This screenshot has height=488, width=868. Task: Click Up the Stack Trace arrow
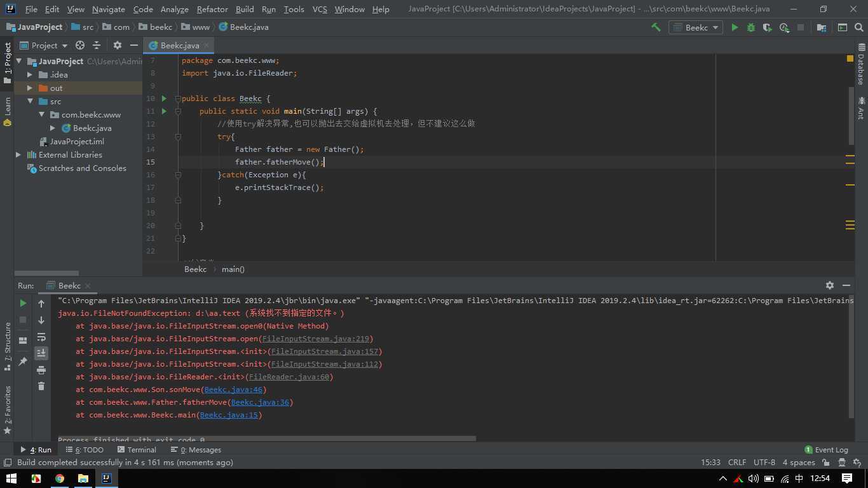[41, 304]
